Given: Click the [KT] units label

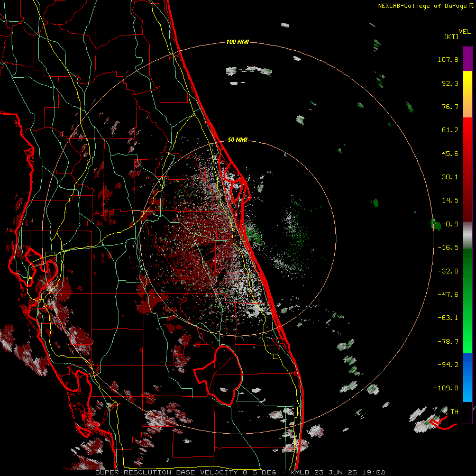Looking at the screenshot, I should 452,36.
